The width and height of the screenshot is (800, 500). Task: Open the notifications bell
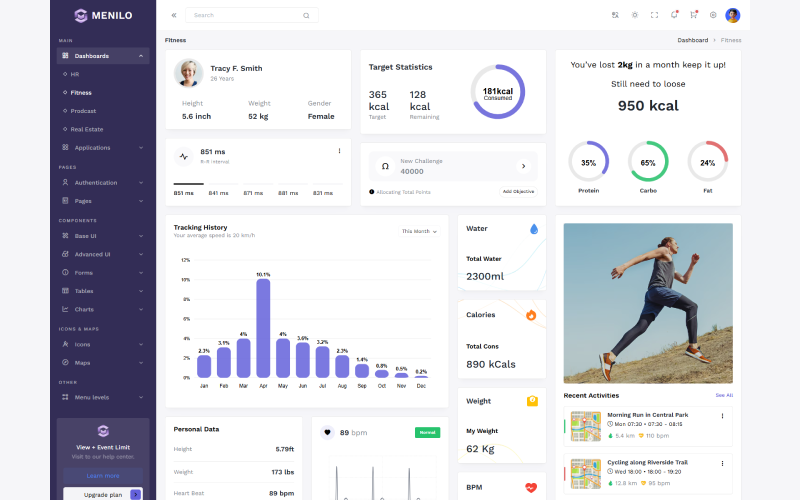674,15
